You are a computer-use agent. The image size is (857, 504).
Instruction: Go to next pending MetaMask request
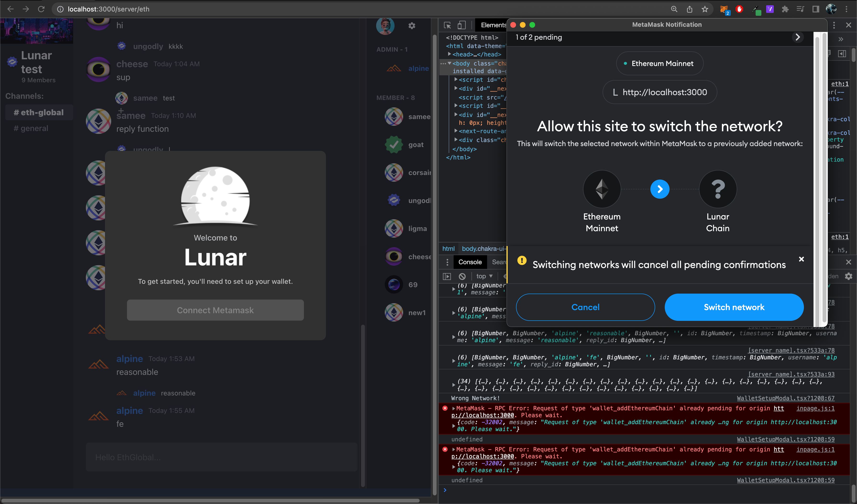pos(797,37)
